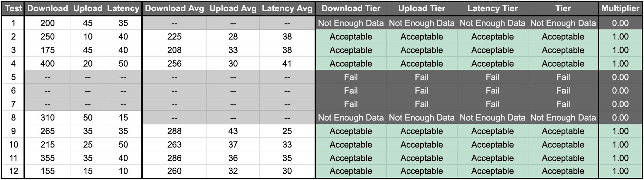The image size is (644, 180).
Task: Select test 9's Latency Tier Acceptable cell
Action: click(x=492, y=131)
